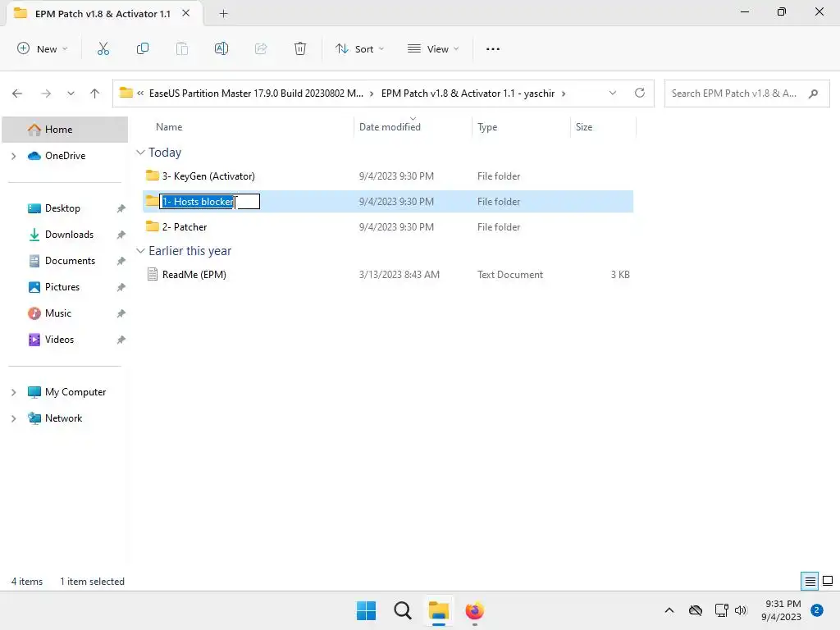Open recent locations dropdown arrow
Image resolution: width=840 pixels, height=630 pixels.
coord(71,94)
